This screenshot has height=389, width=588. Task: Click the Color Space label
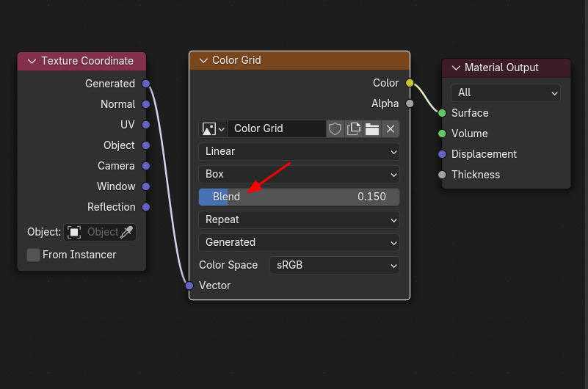[x=228, y=265]
